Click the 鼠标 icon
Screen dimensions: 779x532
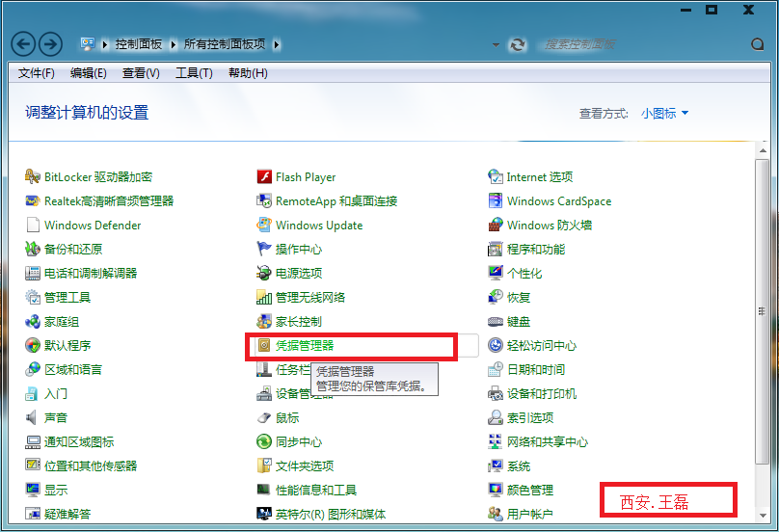coord(264,417)
